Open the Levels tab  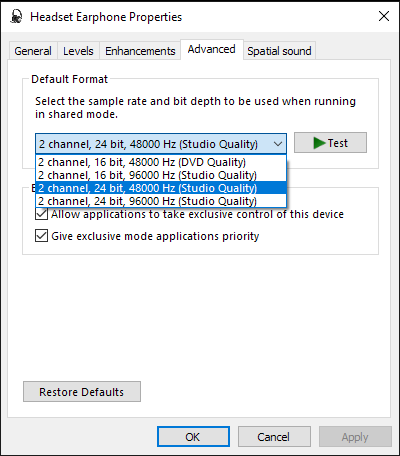pos(78,51)
